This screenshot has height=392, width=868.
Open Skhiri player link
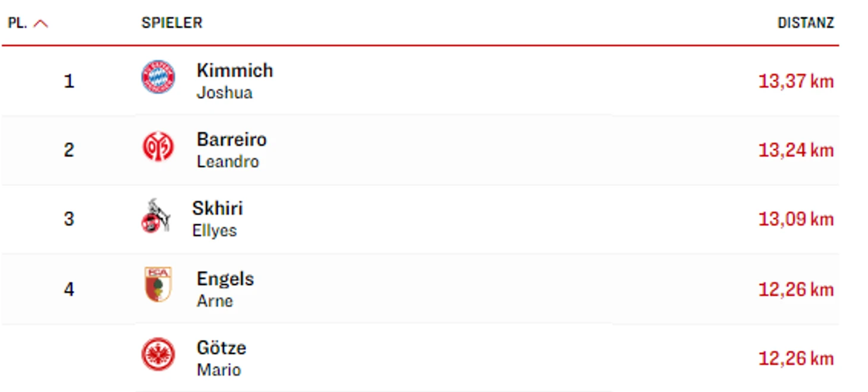click(218, 208)
